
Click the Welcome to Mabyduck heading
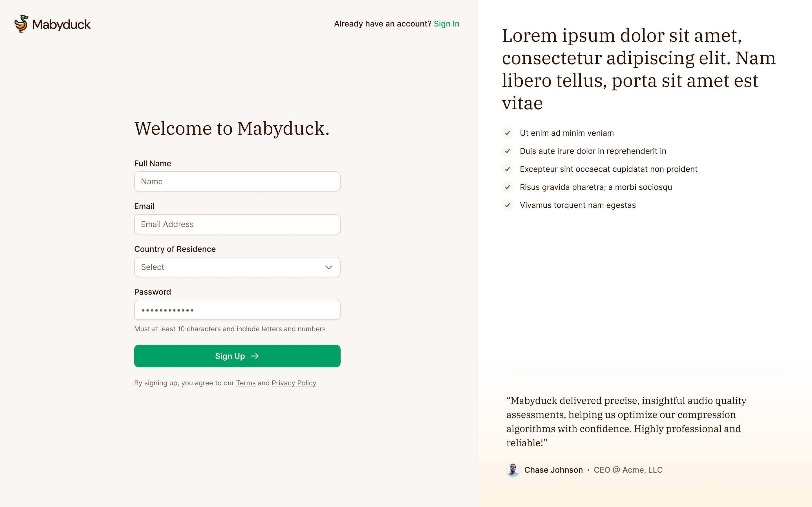[x=232, y=128]
